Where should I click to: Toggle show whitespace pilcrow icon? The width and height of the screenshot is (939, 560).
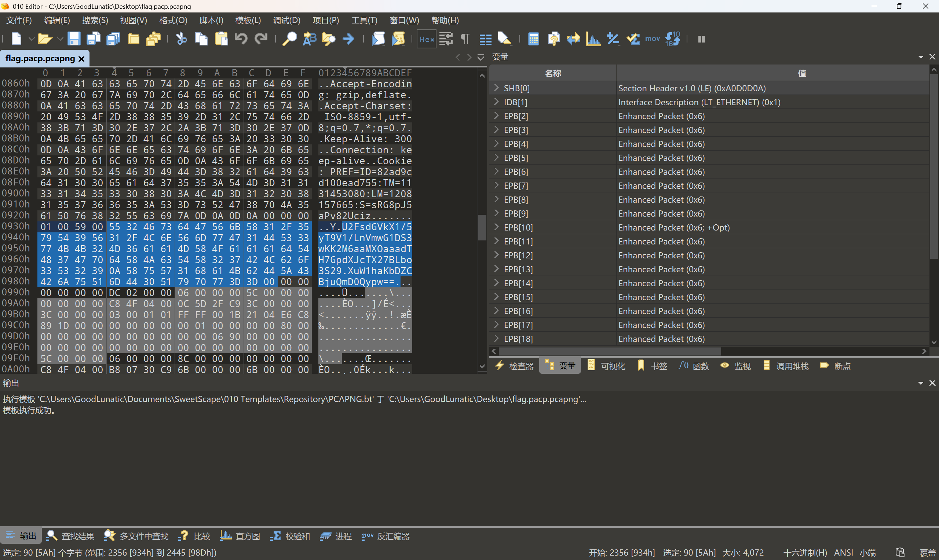coord(465,39)
